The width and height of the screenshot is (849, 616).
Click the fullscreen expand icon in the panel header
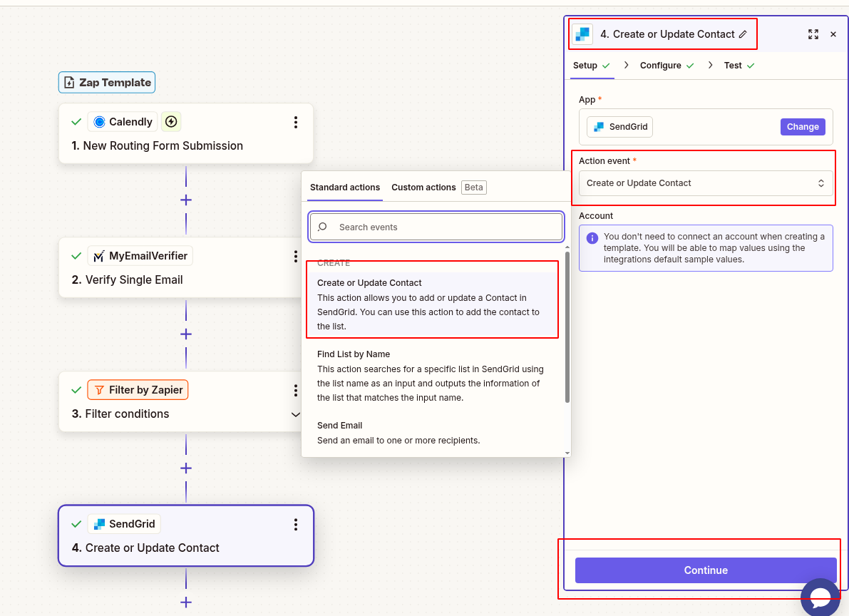coord(813,34)
